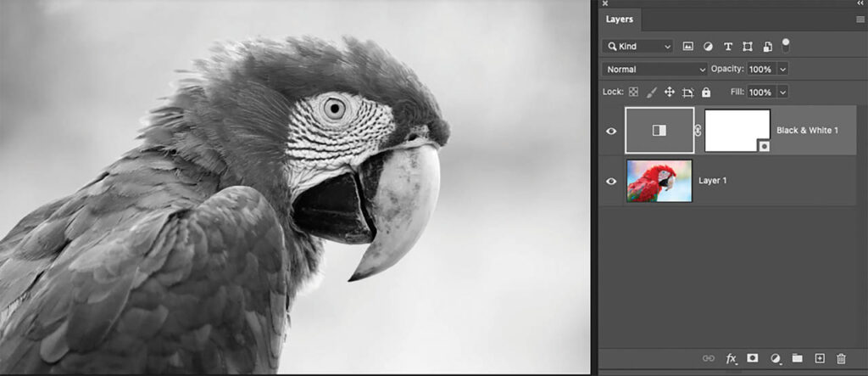Delete layer with the trash icon

tap(841, 359)
